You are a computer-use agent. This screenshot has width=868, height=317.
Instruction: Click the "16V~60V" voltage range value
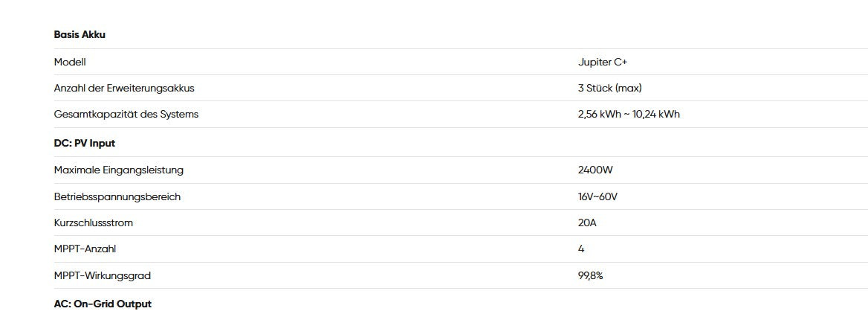click(597, 197)
